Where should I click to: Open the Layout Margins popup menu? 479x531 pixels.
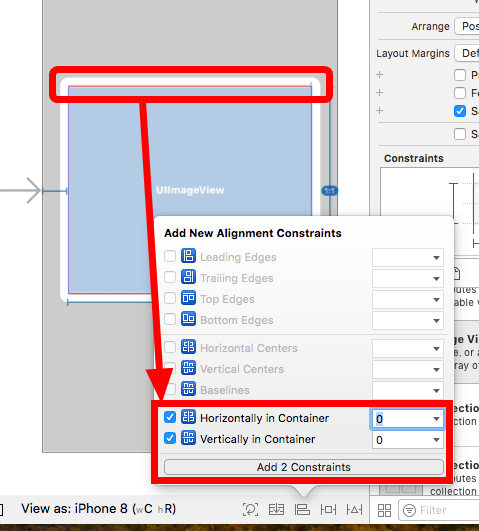pyautogui.click(x=466, y=53)
